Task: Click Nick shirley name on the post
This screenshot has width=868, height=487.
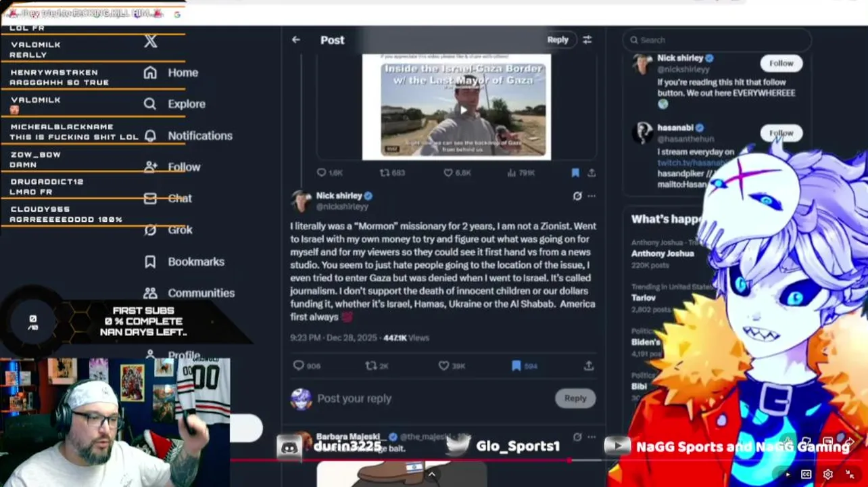Action: [x=339, y=195]
